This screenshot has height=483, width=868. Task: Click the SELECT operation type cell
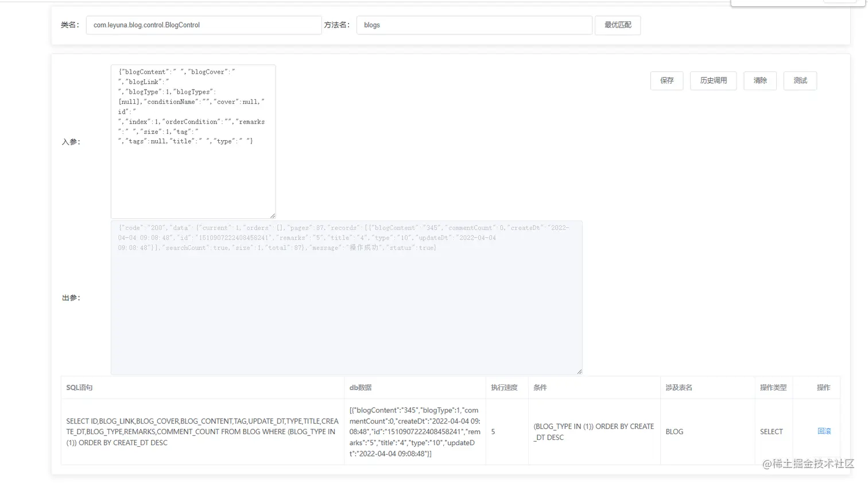[x=774, y=432]
